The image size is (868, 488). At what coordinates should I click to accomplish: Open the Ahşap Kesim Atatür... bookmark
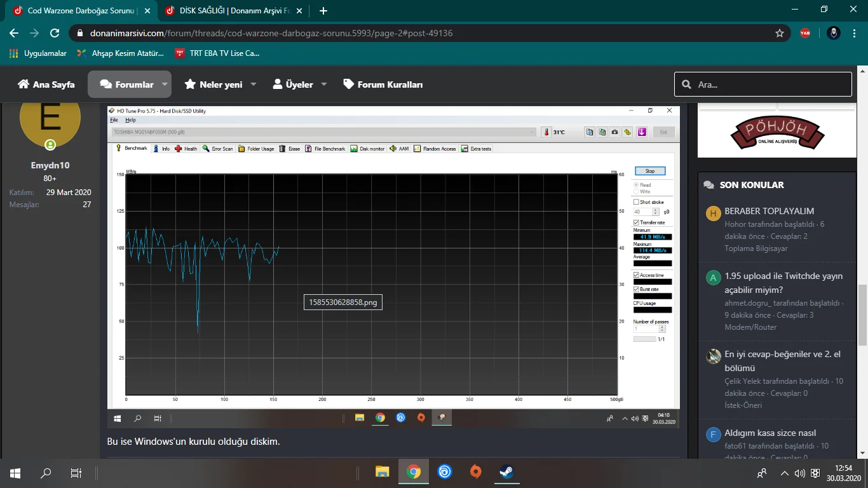120,53
